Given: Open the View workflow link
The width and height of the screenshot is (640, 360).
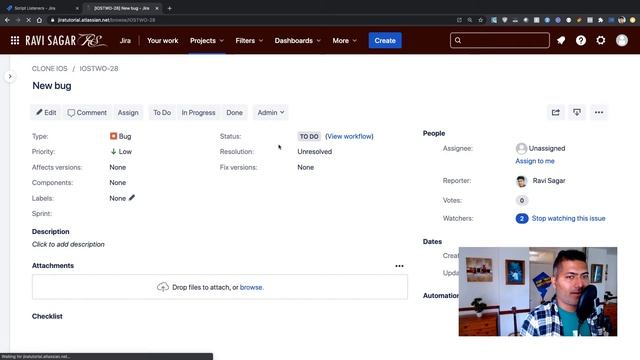Looking at the screenshot, I should (x=349, y=136).
